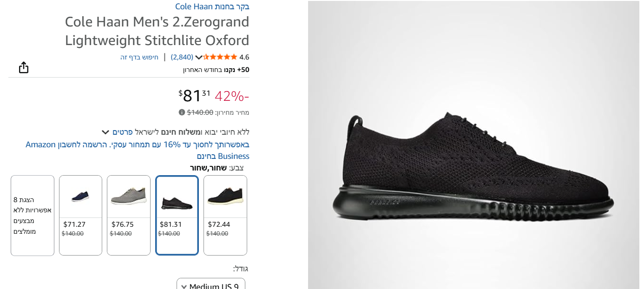Open the 2,840 customer reviews link

182,57
